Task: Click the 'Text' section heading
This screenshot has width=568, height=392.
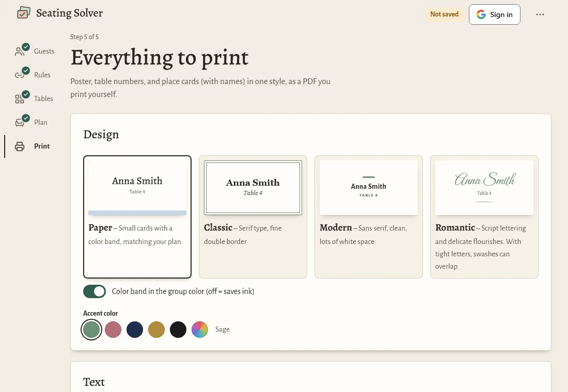Action: pos(94,382)
